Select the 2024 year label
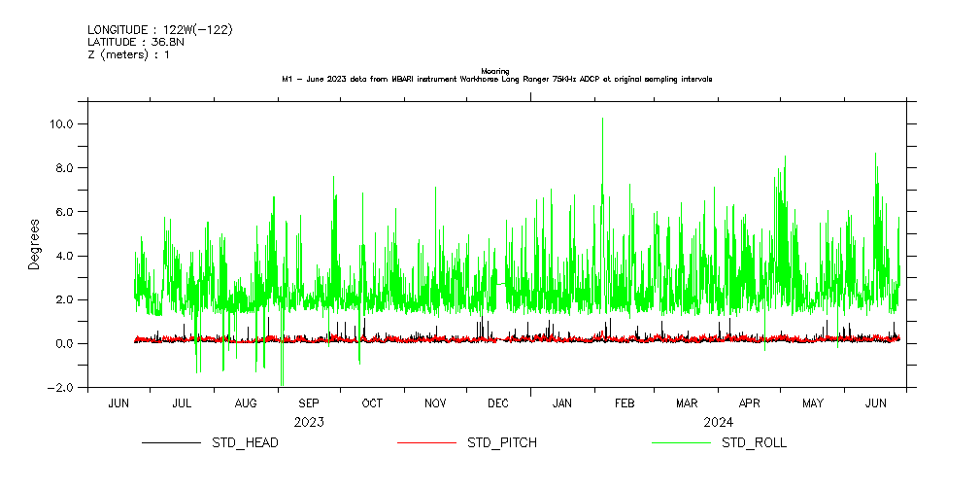The width and height of the screenshot is (980, 490). tap(719, 423)
